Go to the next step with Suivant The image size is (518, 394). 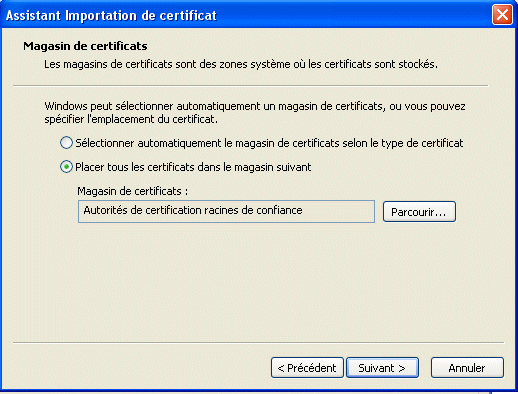[382, 368]
